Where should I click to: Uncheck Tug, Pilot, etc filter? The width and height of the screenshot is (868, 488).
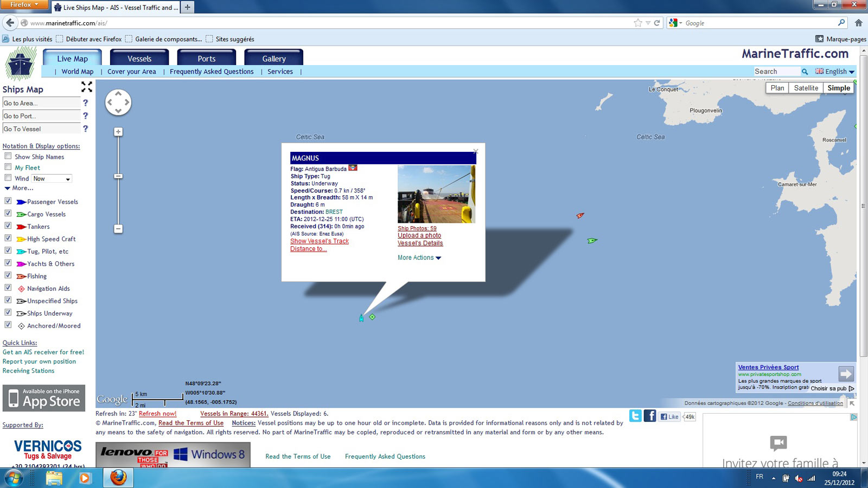coord(8,251)
